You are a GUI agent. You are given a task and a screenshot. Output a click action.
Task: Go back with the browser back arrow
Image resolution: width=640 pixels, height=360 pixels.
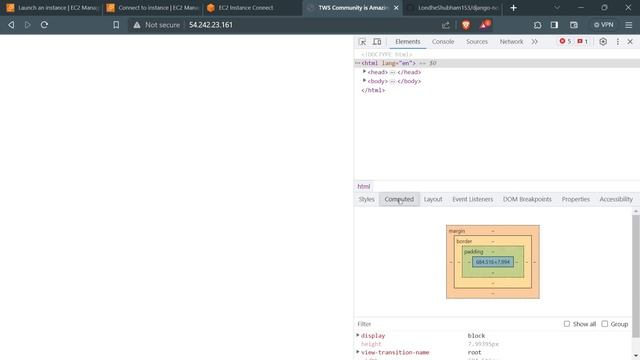pyautogui.click(x=11, y=25)
